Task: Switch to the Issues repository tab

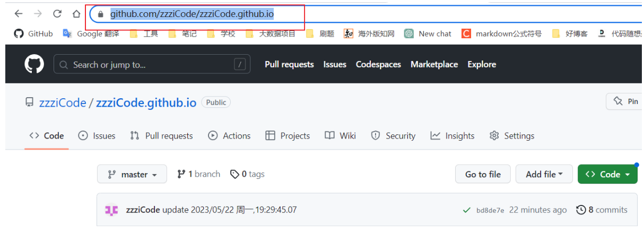Action: click(x=97, y=136)
